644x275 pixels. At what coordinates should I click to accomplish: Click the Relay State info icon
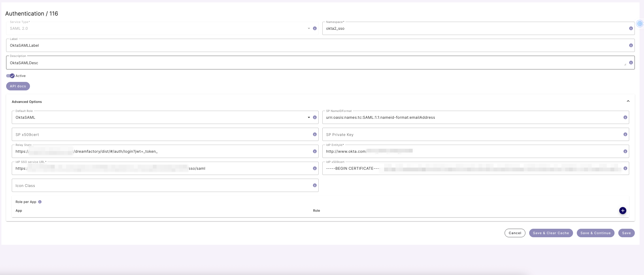tap(315, 151)
